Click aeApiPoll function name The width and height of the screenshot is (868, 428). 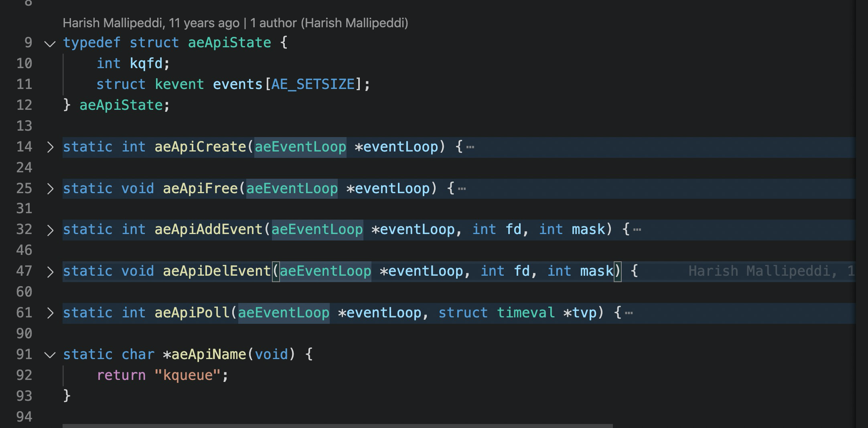[x=192, y=313]
